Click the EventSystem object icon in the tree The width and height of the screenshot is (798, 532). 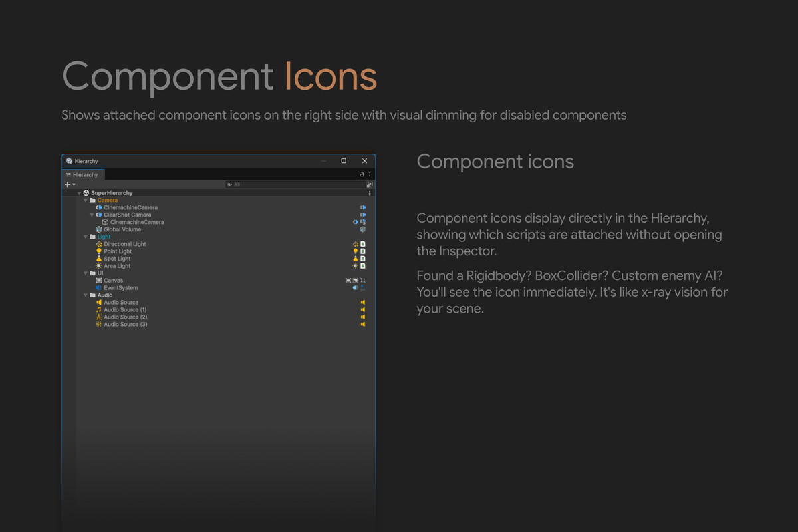pyautogui.click(x=99, y=288)
